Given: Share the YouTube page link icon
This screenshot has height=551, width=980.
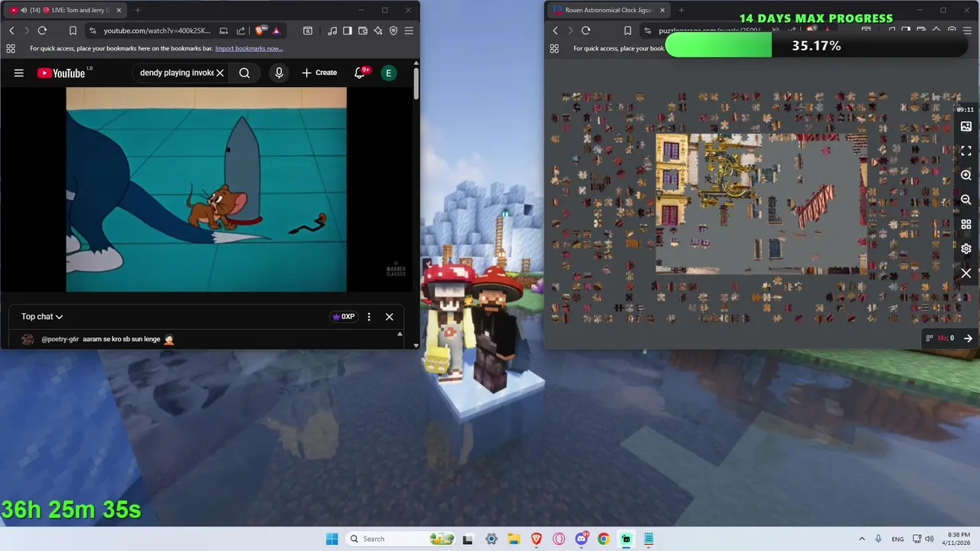Looking at the screenshot, I should click(x=240, y=31).
